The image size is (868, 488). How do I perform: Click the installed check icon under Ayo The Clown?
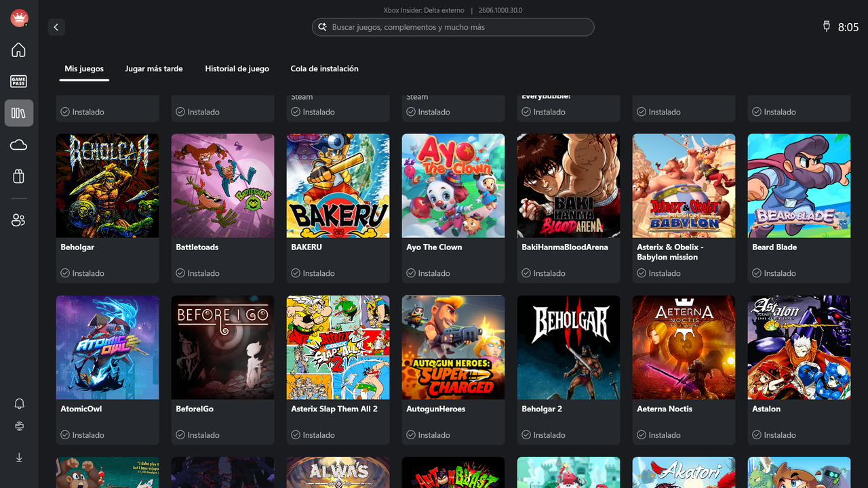(411, 273)
